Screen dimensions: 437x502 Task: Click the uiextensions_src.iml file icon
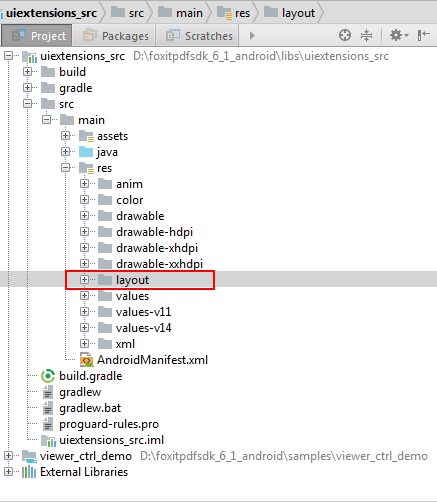click(x=49, y=440)
